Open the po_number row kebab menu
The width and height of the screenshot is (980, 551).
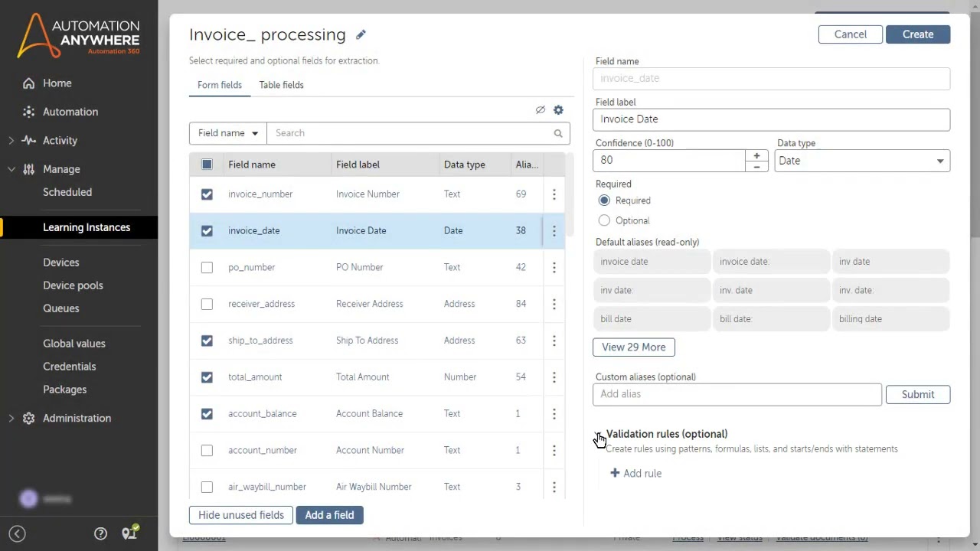click(554, 268)
